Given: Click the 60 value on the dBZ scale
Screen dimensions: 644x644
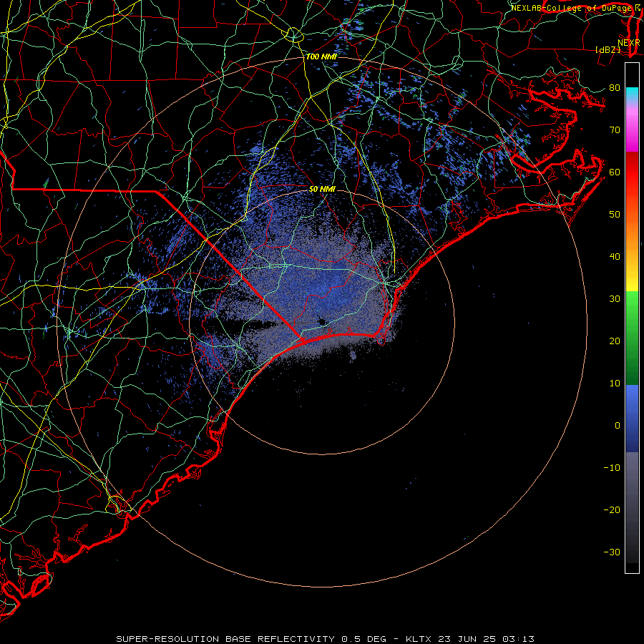Looking at the screenshot, I should click(615, 172).
